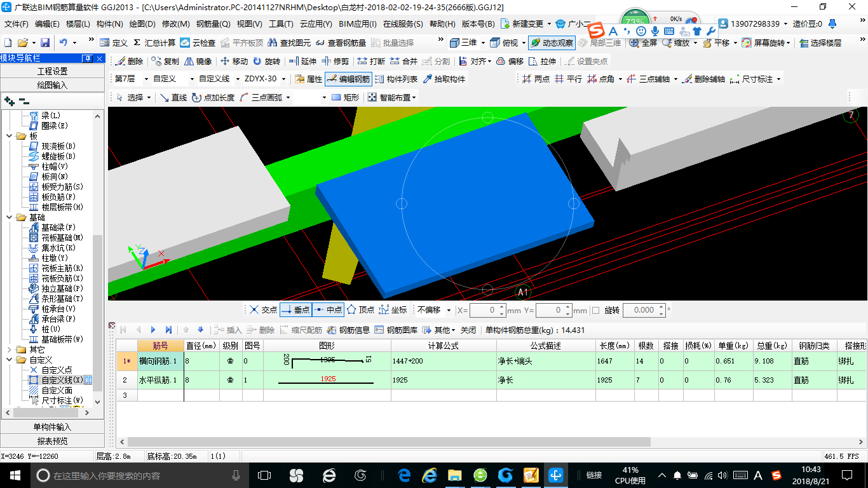The width and height of the screenshot is (868, 488).
Task: Select the 点加长度 point-length tool
Action: pos(213,97)
